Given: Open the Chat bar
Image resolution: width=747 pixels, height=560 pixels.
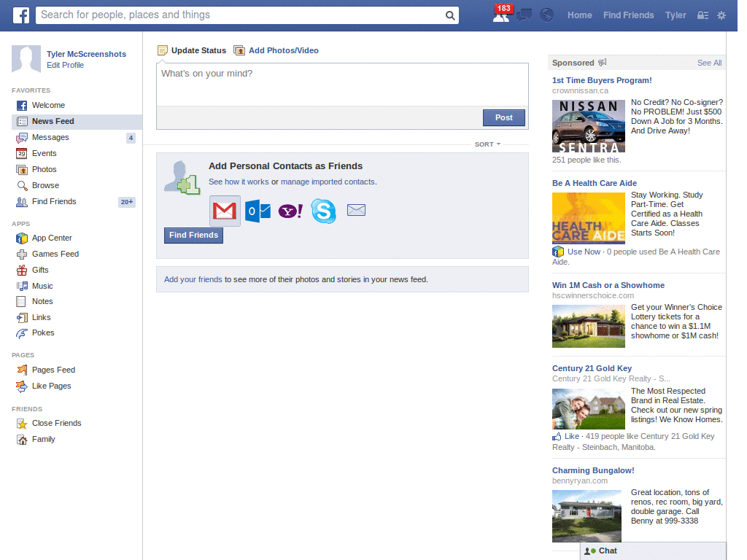Looking at the screenshot, I should [653, 551].
